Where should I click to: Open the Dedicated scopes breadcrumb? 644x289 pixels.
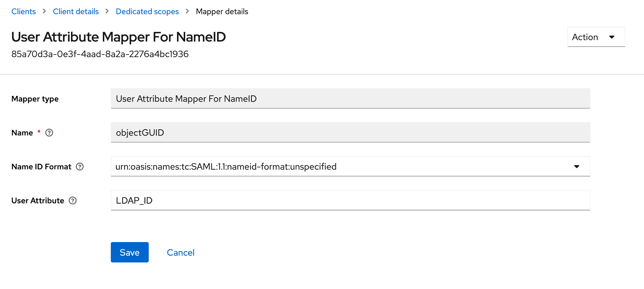click(147, 12)
